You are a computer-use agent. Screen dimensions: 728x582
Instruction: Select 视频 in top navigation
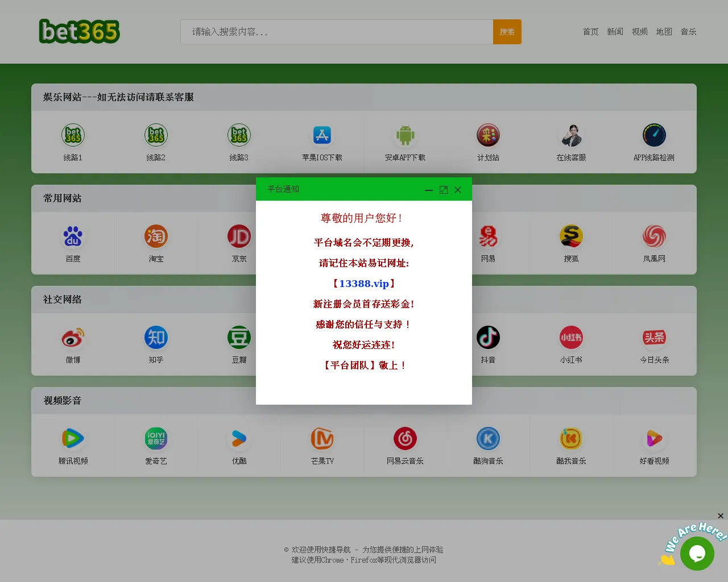639,32
